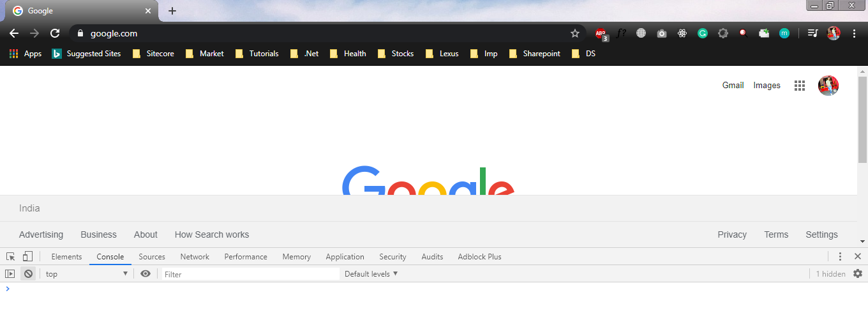Screen dimensions: 868x322
Task: Open the Market bookmarks folder
Action: pyautogui.click(x=204, y=54)
